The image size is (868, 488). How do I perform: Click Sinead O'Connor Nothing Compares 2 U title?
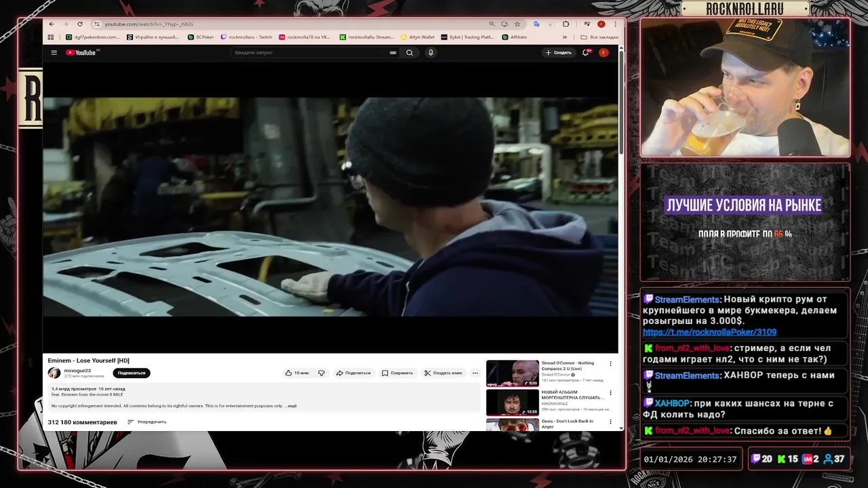tap(568, 365)
